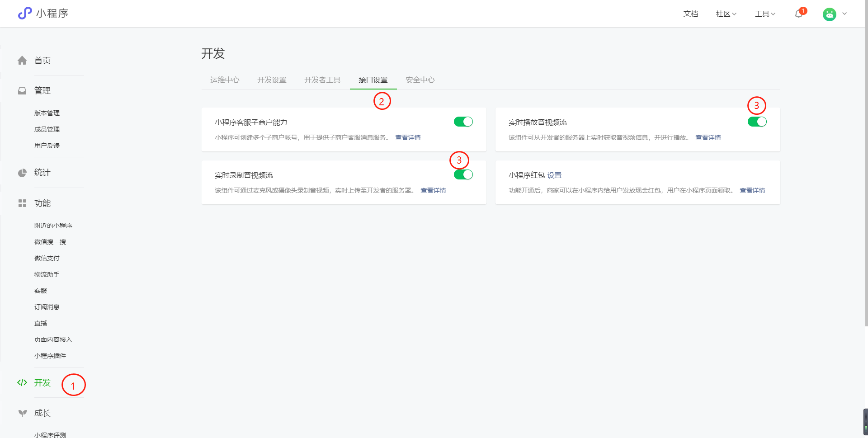Click the home icon beside 首页

(x=22, y=60)
